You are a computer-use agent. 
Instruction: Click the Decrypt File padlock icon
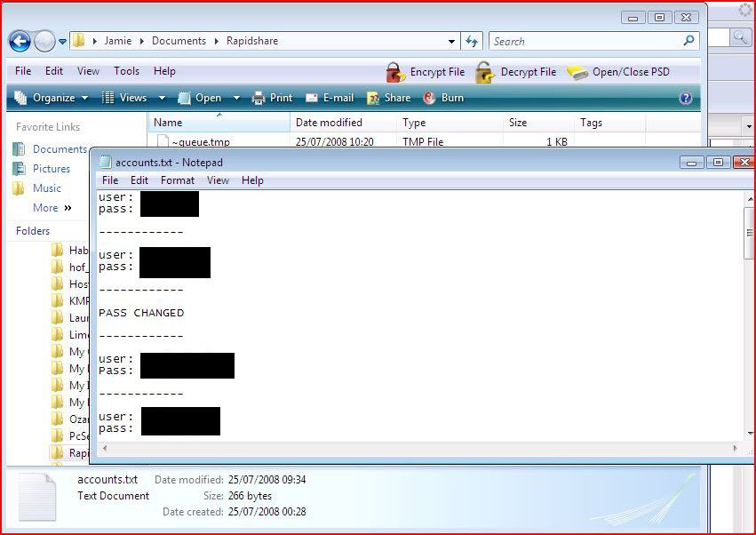point(484,72)
